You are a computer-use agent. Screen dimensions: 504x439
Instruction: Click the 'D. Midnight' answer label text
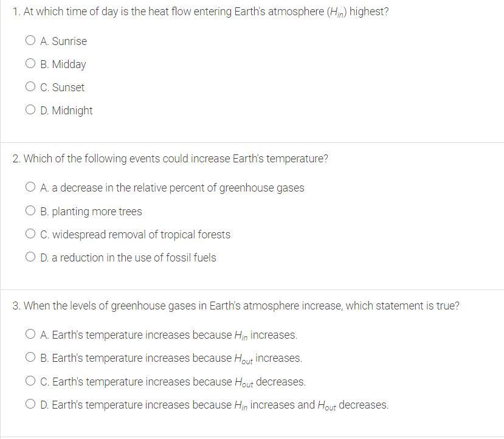click(66, 111)
